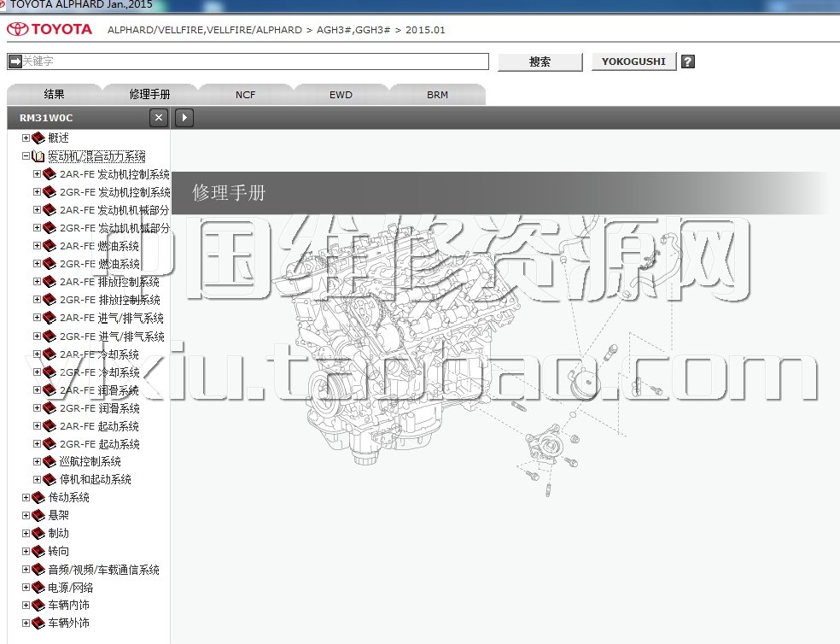Click book icon for 制动

[38, 534]
